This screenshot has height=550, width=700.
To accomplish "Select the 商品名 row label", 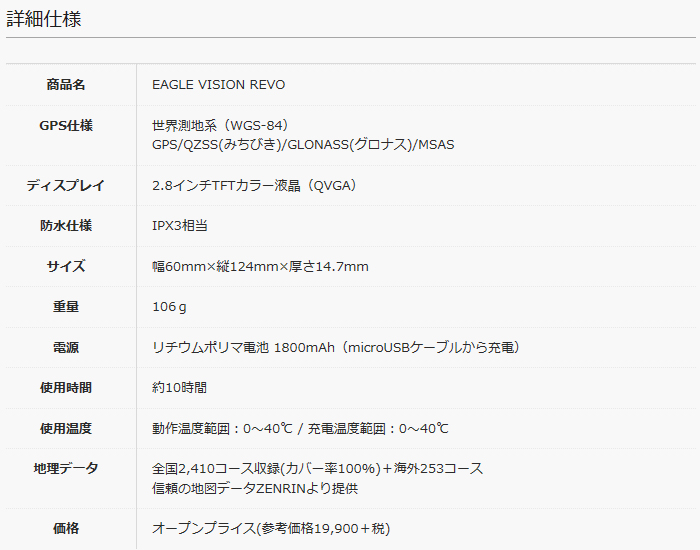I will point(66,84).
